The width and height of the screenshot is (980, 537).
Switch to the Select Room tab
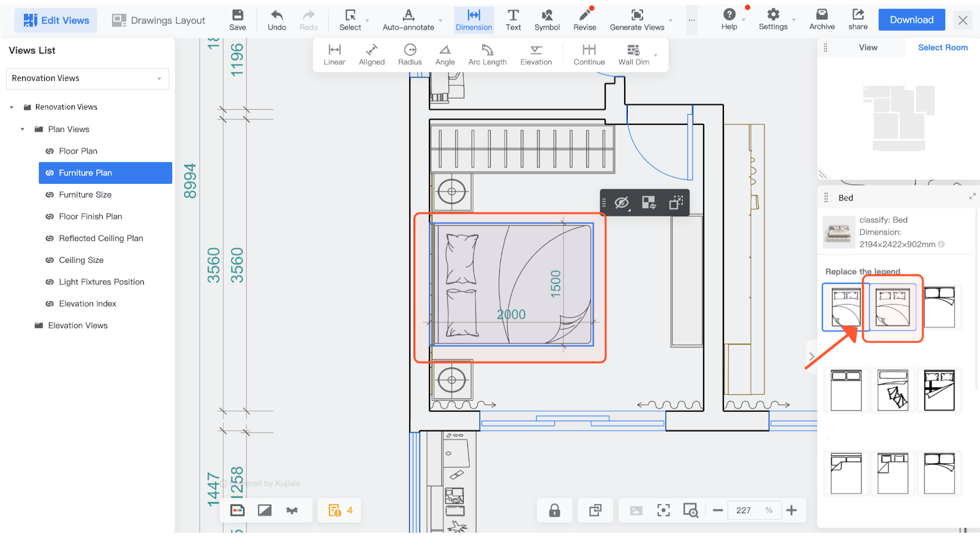pyautogui.click(x=942, y=48)
